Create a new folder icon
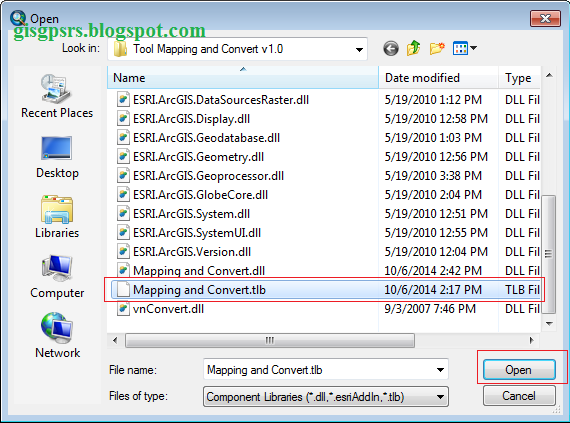570x423 pixels. click(437, 48)
